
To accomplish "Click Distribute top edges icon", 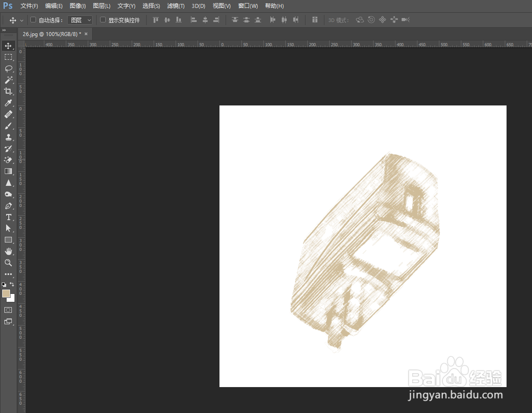I will tap(235, 20).
